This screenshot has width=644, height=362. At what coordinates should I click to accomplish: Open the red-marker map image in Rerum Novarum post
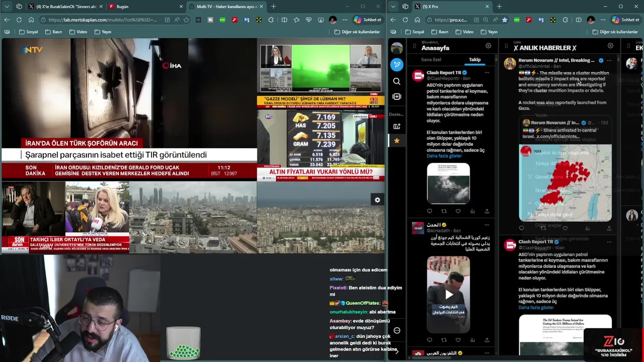click(565, 183)
